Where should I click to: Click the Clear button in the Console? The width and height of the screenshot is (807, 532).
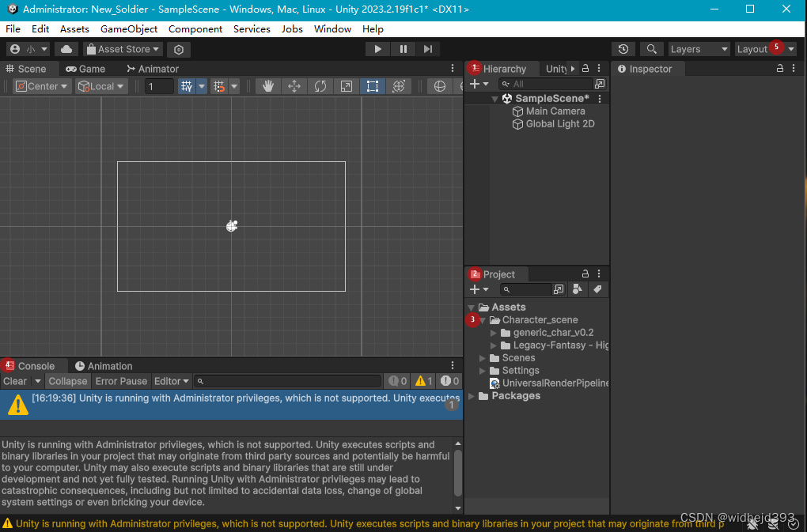(14, 380)
